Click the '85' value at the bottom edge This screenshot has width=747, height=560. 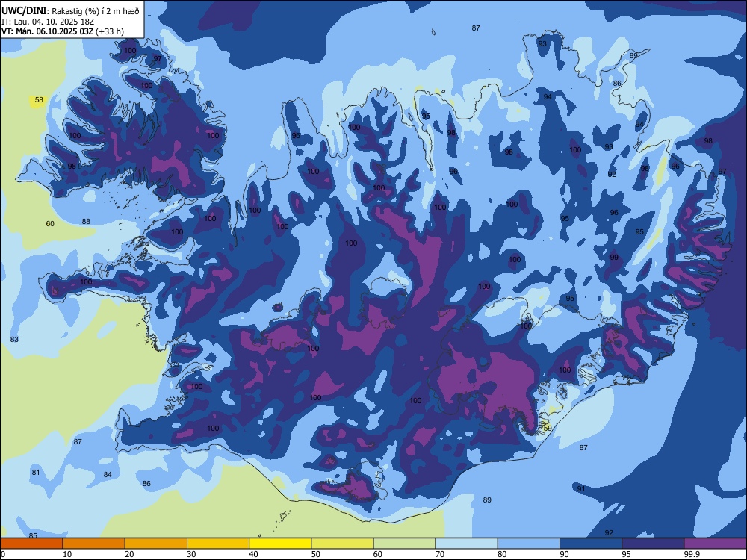pyautogui.click(x=33, y=535)
